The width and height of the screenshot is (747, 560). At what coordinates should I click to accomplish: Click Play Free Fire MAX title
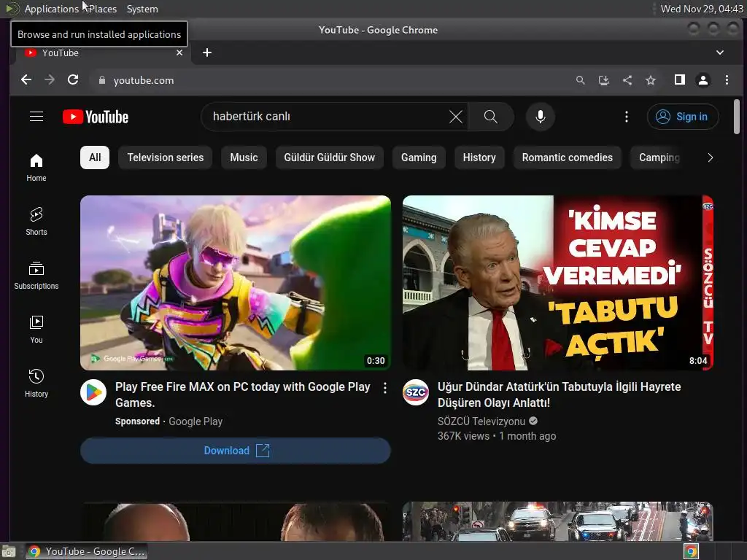pos(243,394)
